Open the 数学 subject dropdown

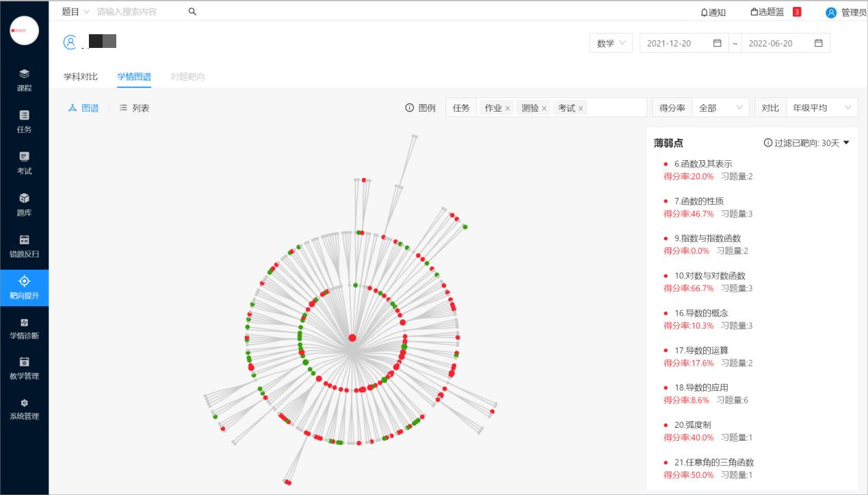click(x=611, y=43)
